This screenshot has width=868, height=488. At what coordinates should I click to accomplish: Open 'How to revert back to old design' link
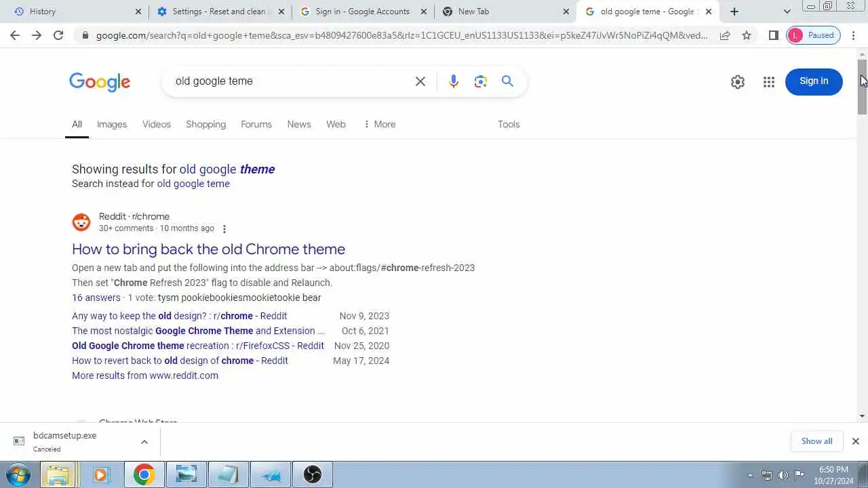(180, 361)
